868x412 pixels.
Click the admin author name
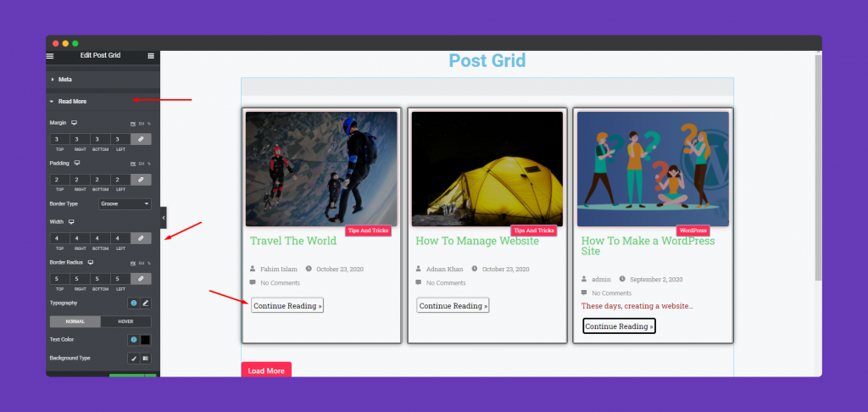pyautogui.click(x=601, y=280)
